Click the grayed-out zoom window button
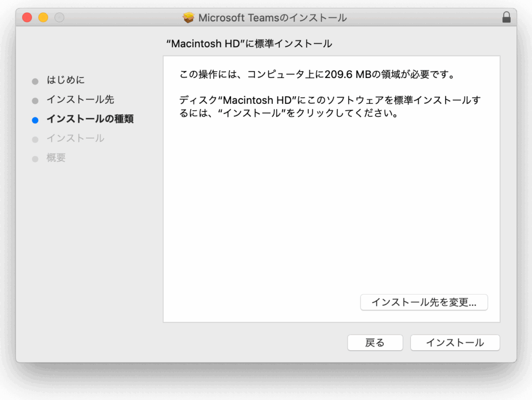The width and height of the screenshot is (532, 400). (x=59, y=18)
